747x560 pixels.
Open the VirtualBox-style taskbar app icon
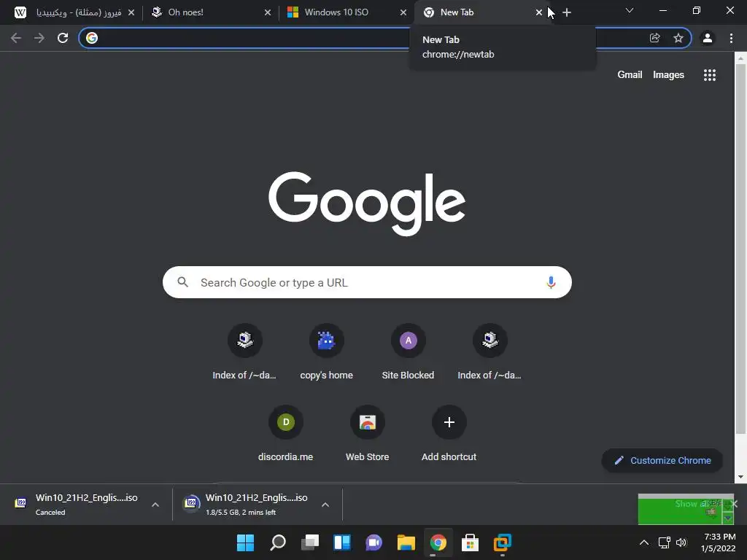(502, 542)
